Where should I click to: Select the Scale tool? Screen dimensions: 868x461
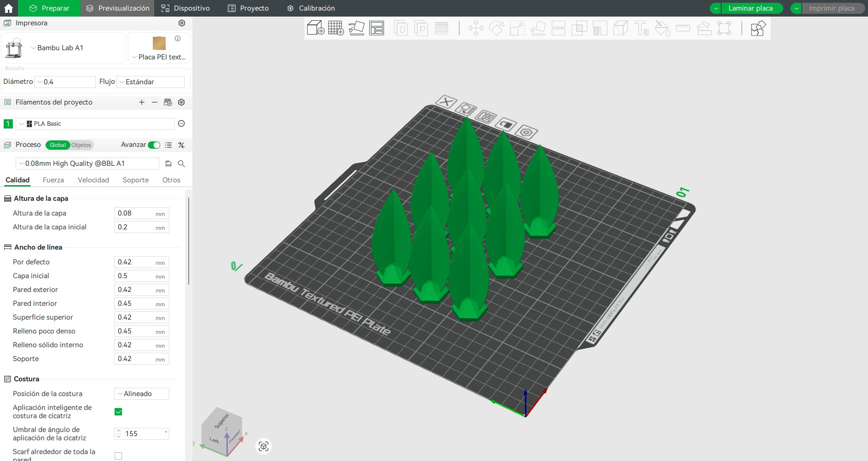click(x=517, y=29)
